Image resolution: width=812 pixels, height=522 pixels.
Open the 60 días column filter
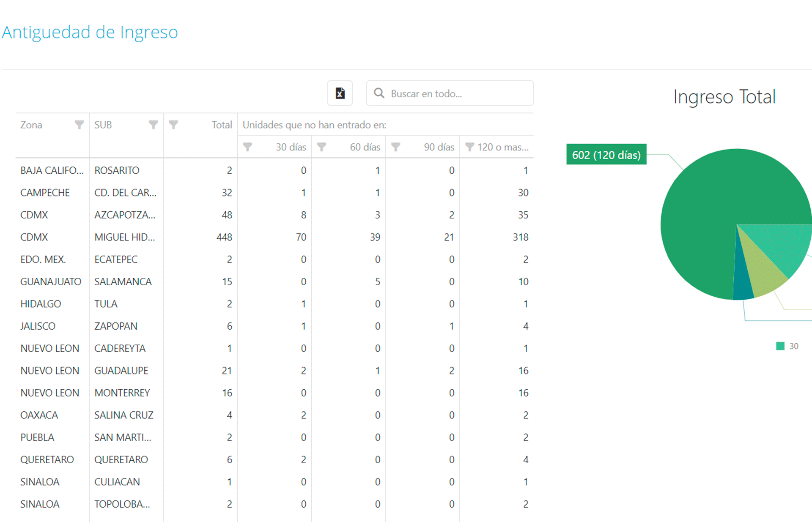coord(321,147)
